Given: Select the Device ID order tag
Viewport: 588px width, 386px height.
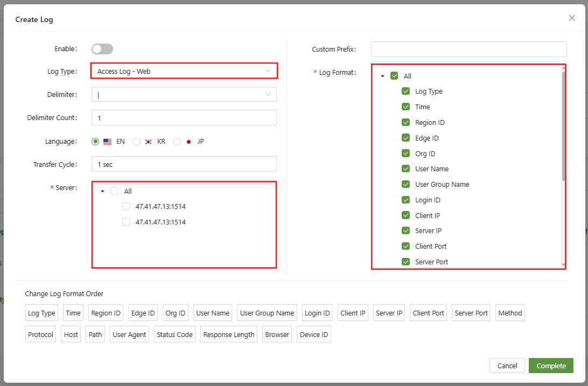Looking at the screenshot, I should tap(313, 334).
